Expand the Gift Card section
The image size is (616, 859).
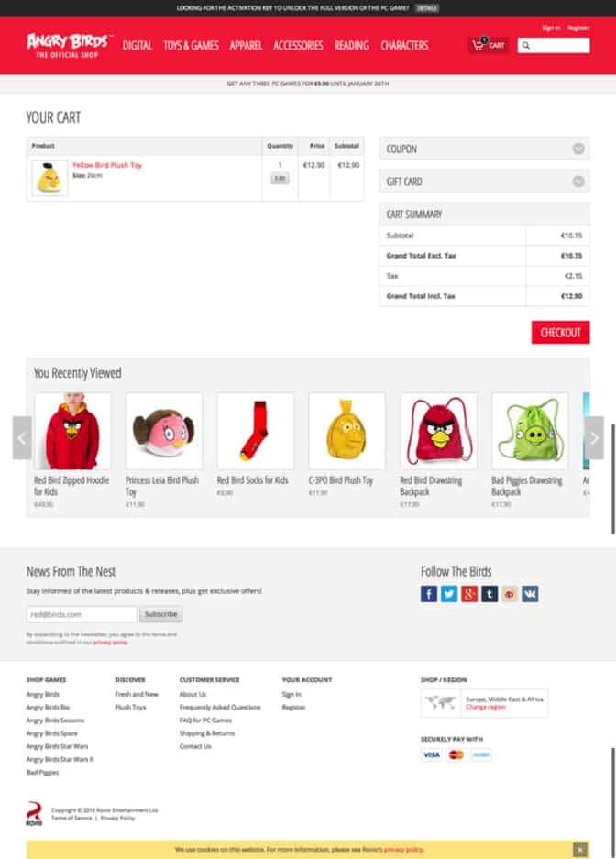(x=578, y=182)
